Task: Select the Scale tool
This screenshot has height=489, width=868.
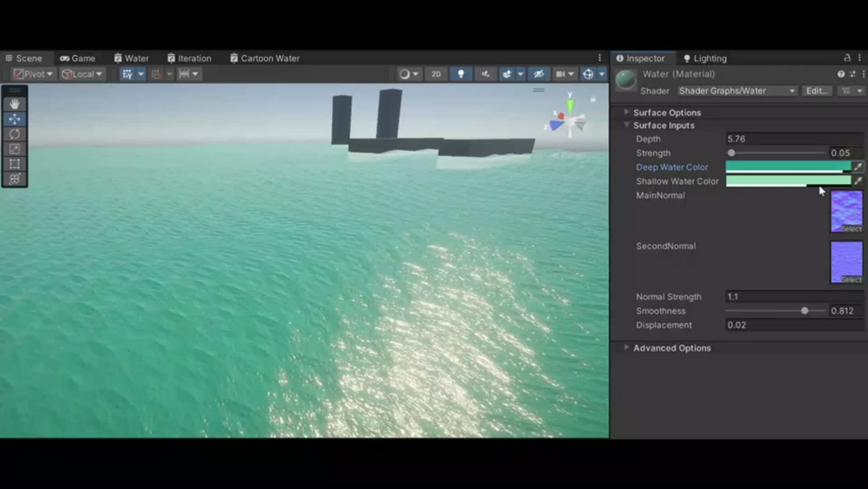Action: (x=14, y=149)
